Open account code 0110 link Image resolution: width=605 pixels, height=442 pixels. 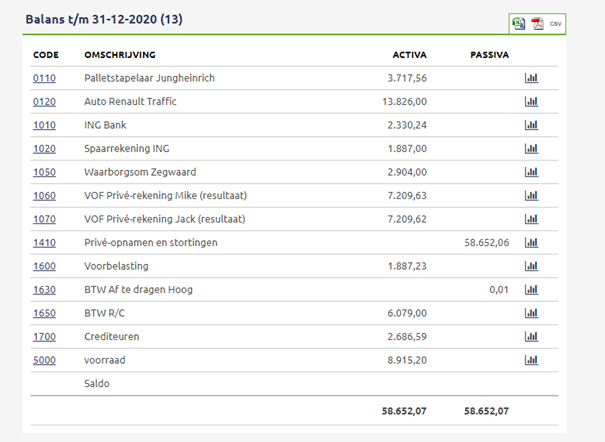[44, 78]
